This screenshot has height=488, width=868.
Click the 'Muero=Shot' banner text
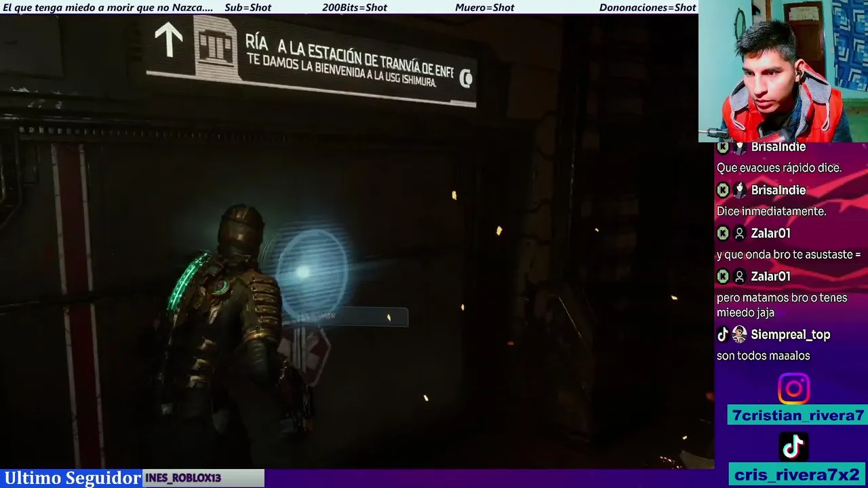[484, 7]
